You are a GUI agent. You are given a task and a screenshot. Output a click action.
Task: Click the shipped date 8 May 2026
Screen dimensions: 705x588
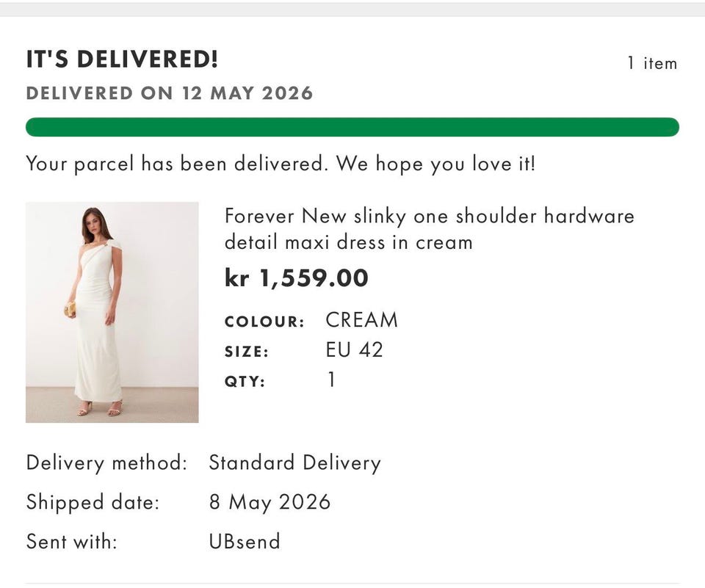[x=270, y=502]
